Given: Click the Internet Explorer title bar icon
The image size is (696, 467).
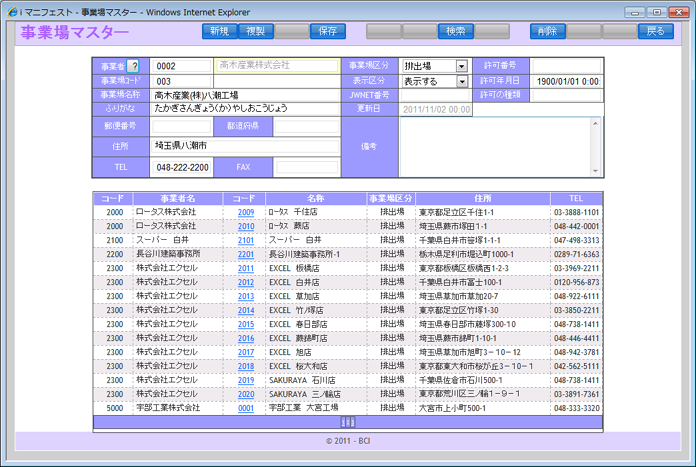Looking at the screenshot, I should click(x=12, y=12).
